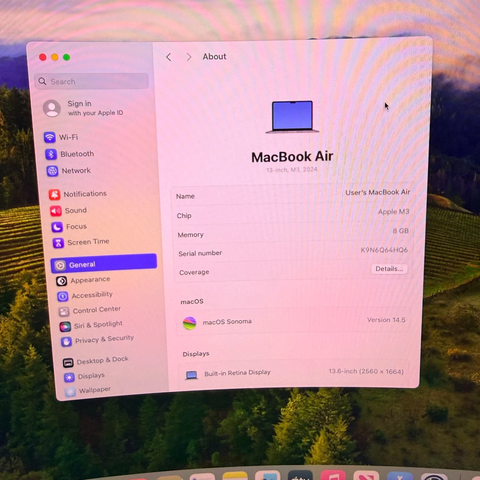
Task: Minimize the window with the yellow button
Action: point(55,57)
